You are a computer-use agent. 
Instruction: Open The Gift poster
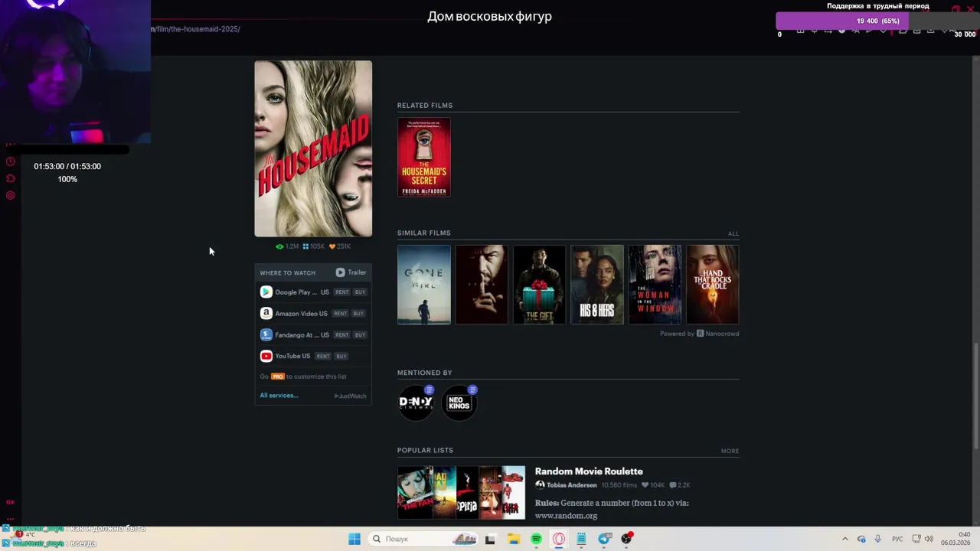point(540,285)
